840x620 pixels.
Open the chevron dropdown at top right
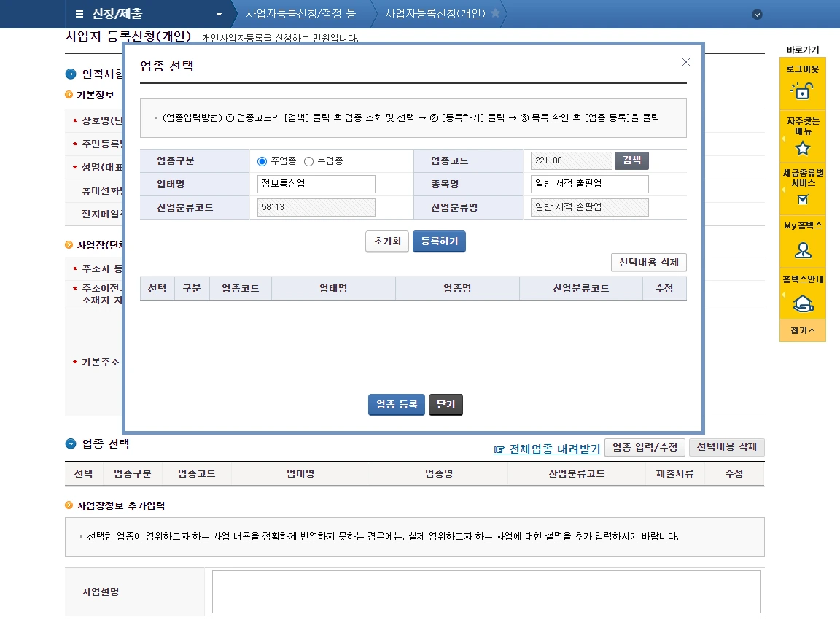click(757, 14)
